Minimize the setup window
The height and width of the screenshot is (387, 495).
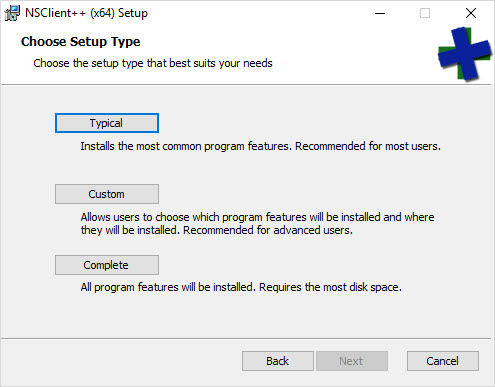pyautogui.click(x=380, y=13)
